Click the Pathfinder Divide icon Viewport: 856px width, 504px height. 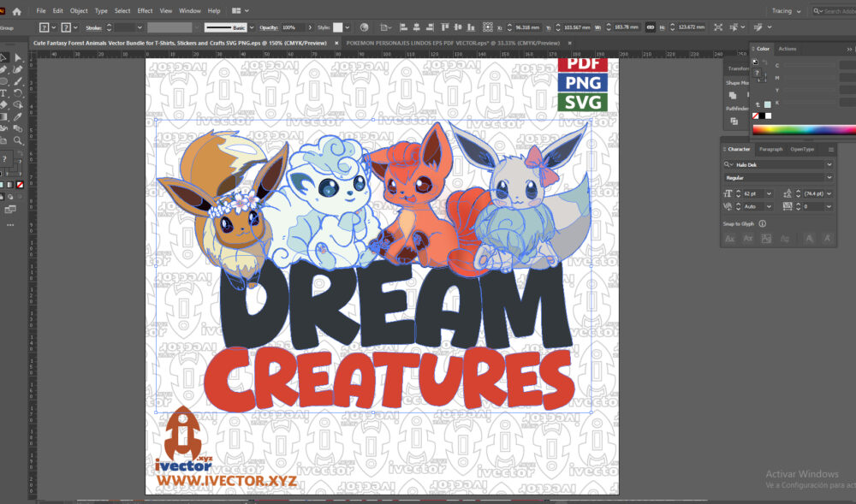coord(734,121)
